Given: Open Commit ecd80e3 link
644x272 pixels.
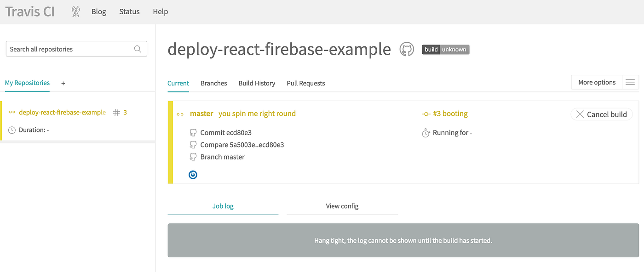Looking at the screenshot, I should pos(225,133).
